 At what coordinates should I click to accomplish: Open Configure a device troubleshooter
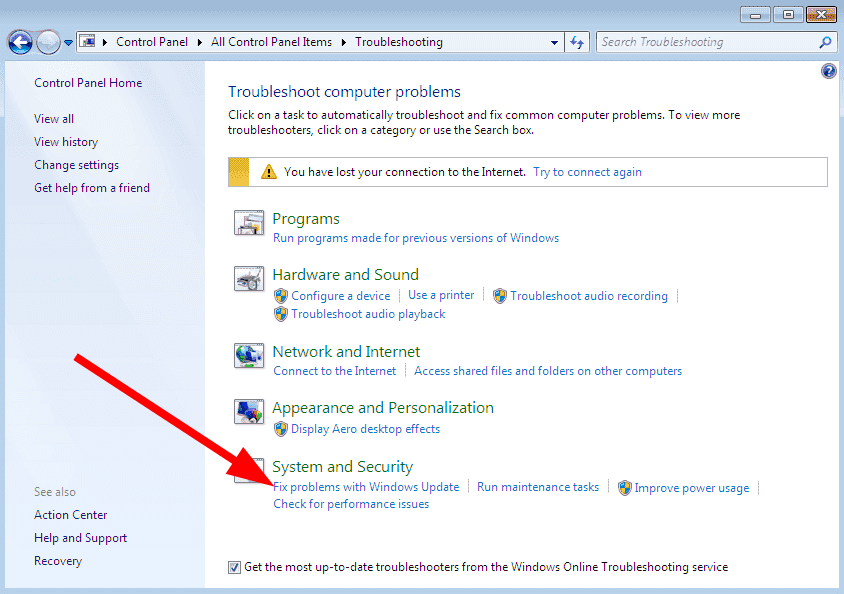click(x=341, y=296)
